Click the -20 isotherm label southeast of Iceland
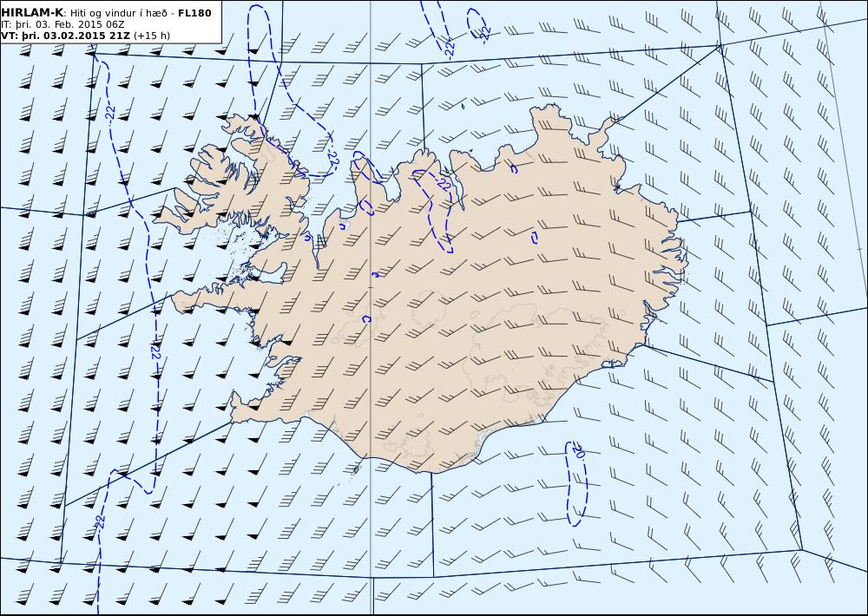The height and width of the screenshot is (616, 868). coord(578,451)
